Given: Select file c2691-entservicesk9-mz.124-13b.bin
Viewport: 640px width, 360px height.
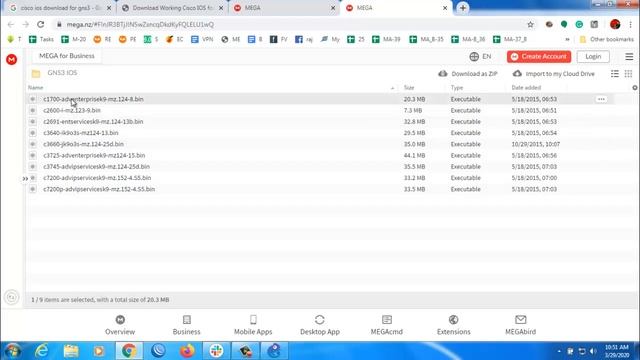Looking at the screenshot, I should click(93, 122).
